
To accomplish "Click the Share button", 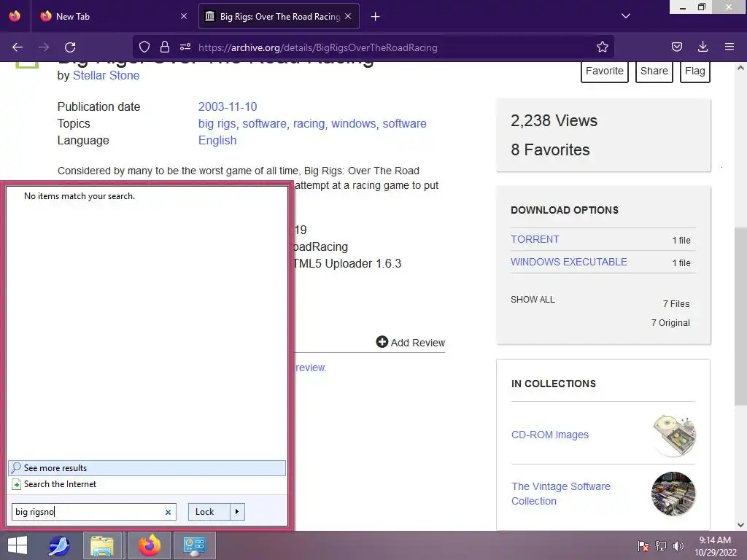I will pos(654,71).
